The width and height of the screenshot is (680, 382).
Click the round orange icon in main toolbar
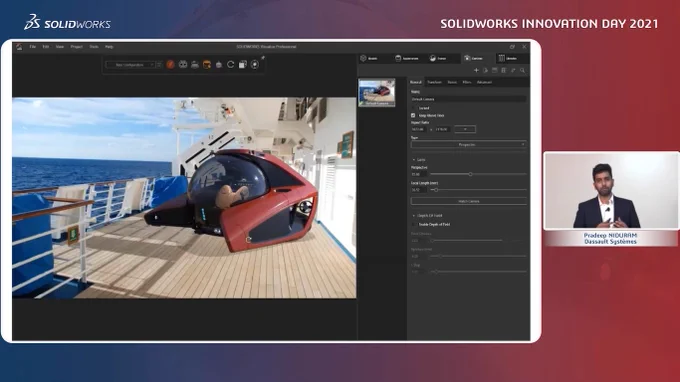pyautogui.click(x=170, y=65)
